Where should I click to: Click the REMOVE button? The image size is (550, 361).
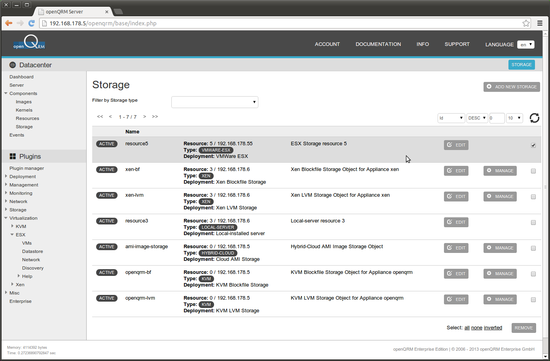click(524, 328)
